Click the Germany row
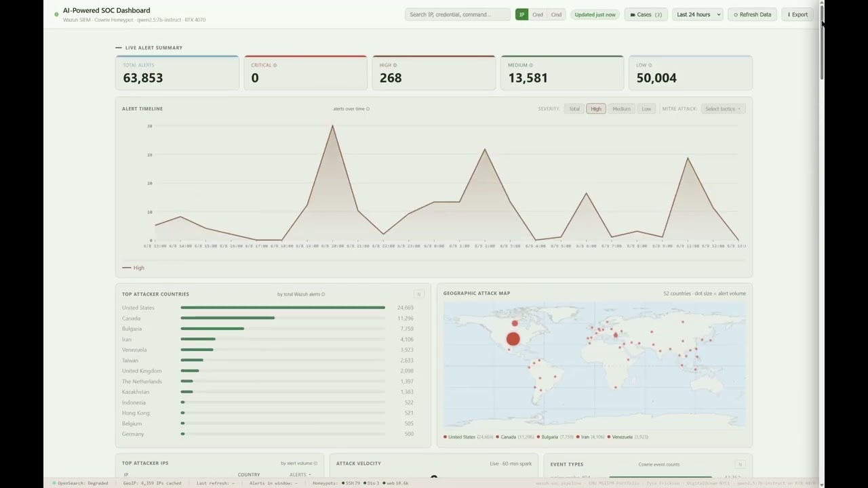The width and height of the screenshot is (868, 488). point(268,434)
